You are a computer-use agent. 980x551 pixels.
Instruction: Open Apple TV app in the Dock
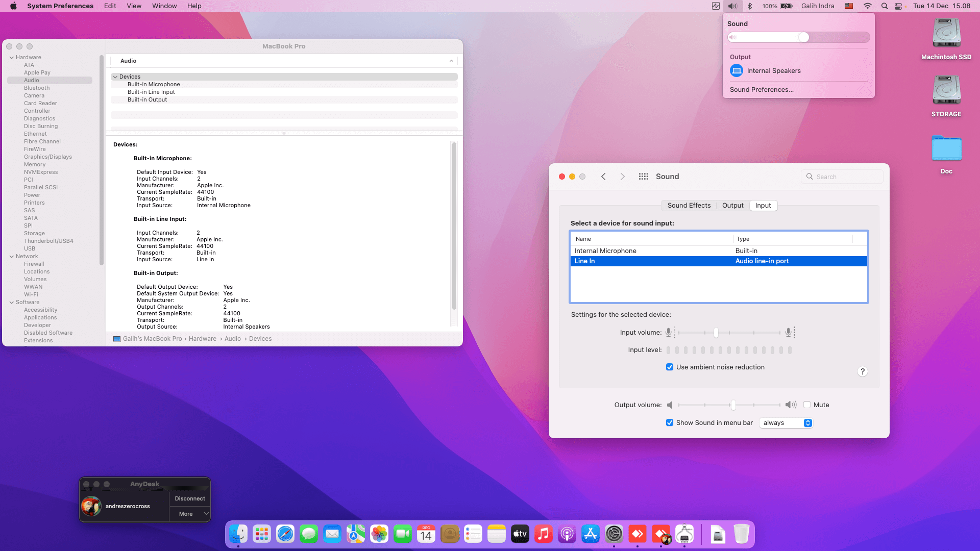pyautogui.click(x=520, y=534)
